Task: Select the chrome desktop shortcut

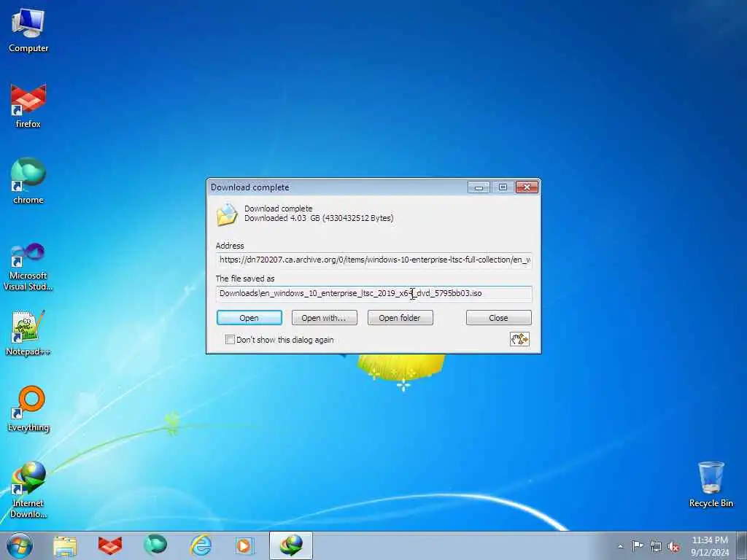Action: coord(28,181)
